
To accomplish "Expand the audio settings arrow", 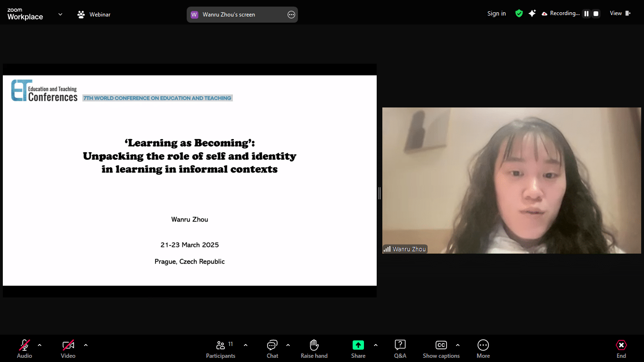I will pyautogui.click(x=40, y=345).
